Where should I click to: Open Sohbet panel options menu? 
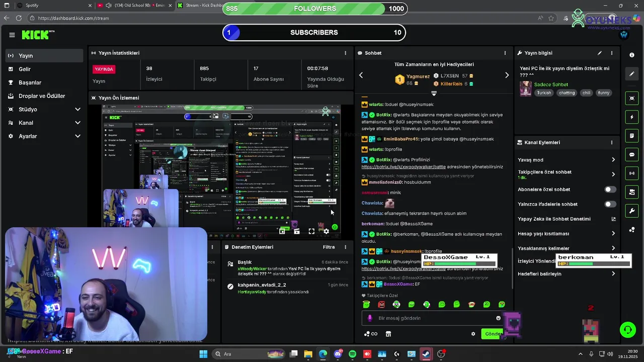505,53
